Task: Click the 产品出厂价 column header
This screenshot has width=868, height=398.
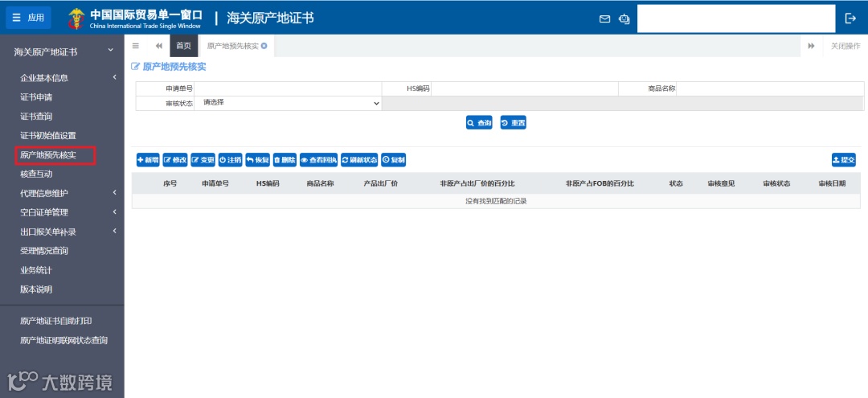Action: point(381,183)
